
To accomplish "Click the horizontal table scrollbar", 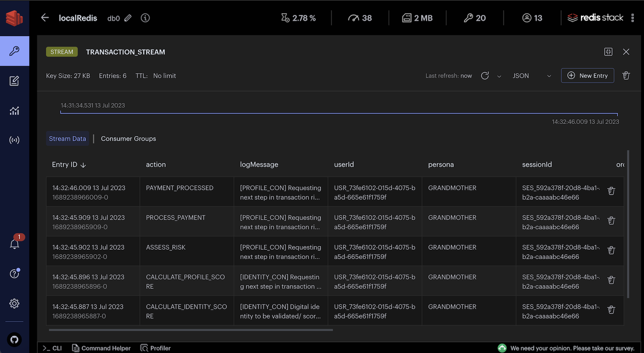I will pos(191,330).
